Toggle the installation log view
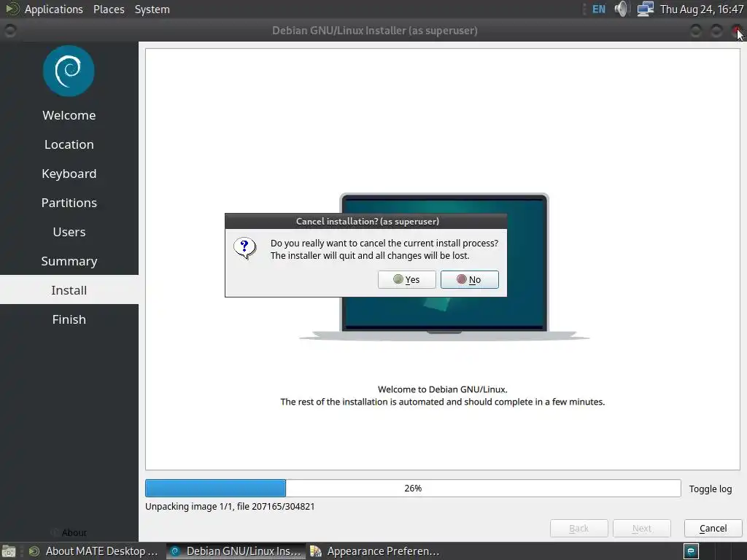The width and height of the screenshot is (747, 560). click(x=711, y=489)
